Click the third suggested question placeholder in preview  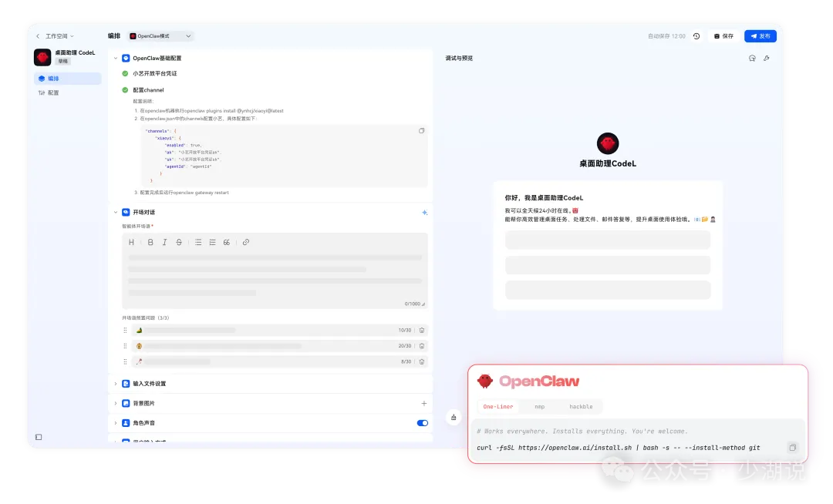(x=608, y=290)
